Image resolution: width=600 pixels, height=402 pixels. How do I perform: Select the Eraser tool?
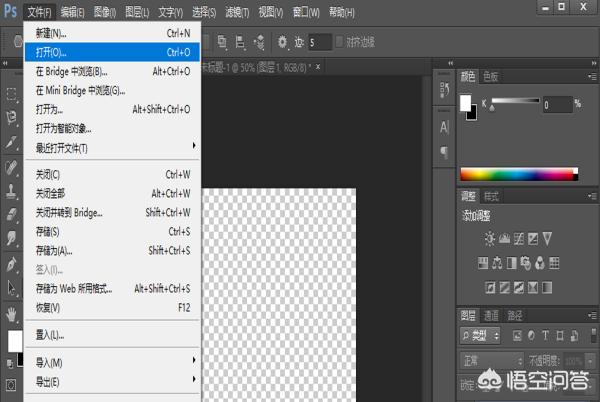click(x=11, y=214)
